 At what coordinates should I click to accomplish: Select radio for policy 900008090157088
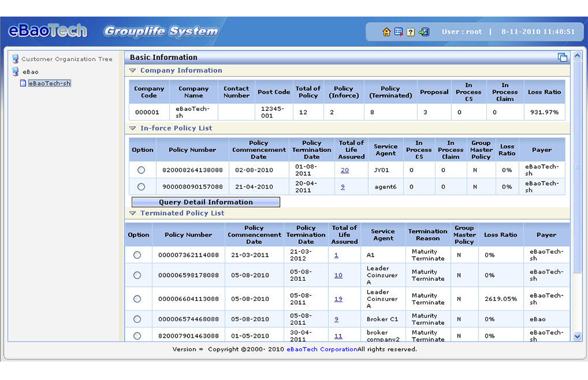(141, 186)
